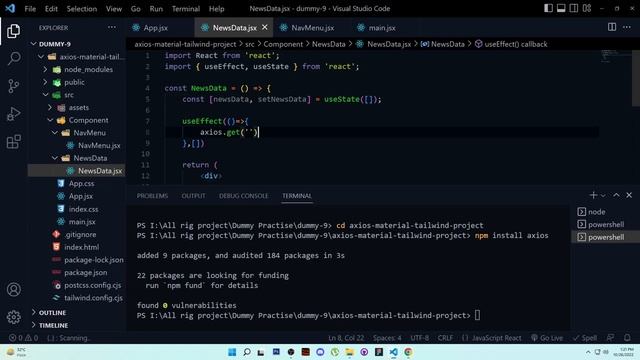Open the notifications bell icon
The height and width of the screenshot is (360, 640).
627,338
